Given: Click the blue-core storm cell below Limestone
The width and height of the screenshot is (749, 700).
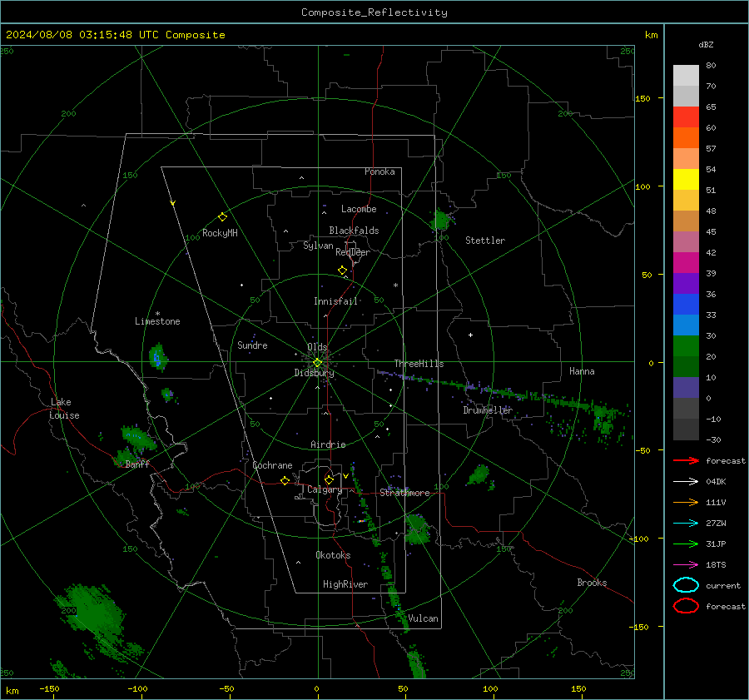Looking at the screenshot, I should point(157,357).
